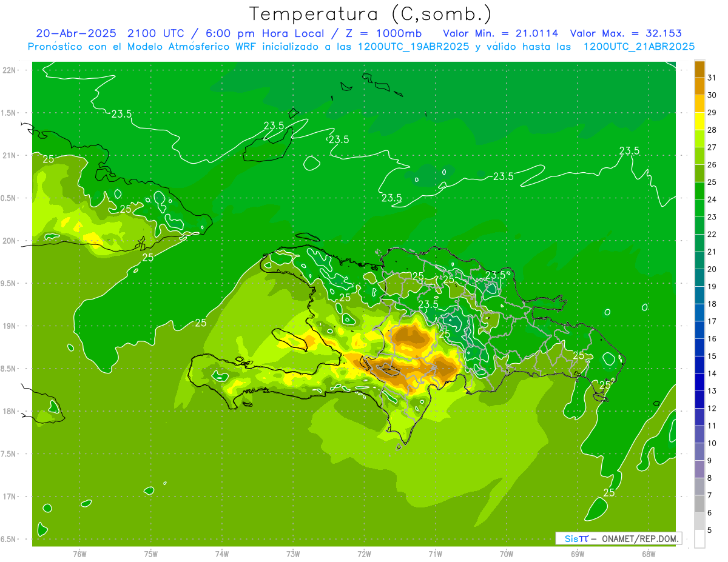The width and height of the screenshot is (728, 562).
Task: Click the "21N" latitude axis label
Action: [x=10, y=155]
